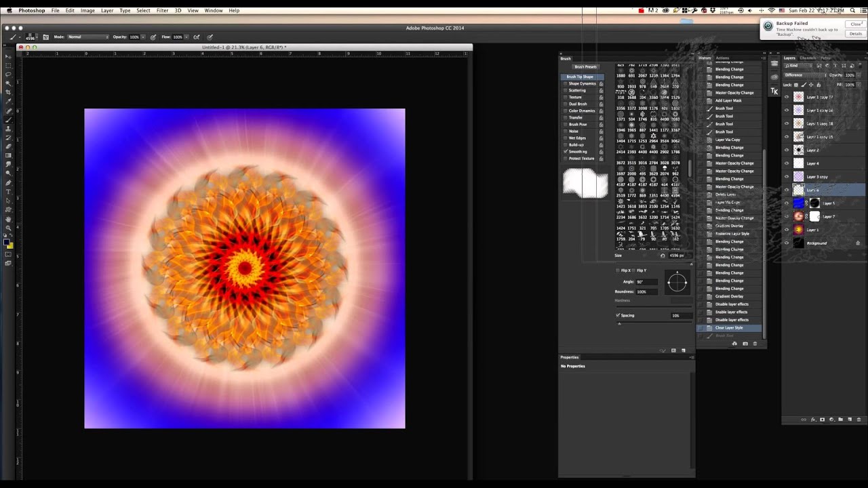This screenshot has height=488, width=868.
Task: Switch to the Actions tab
Action: 722,58
